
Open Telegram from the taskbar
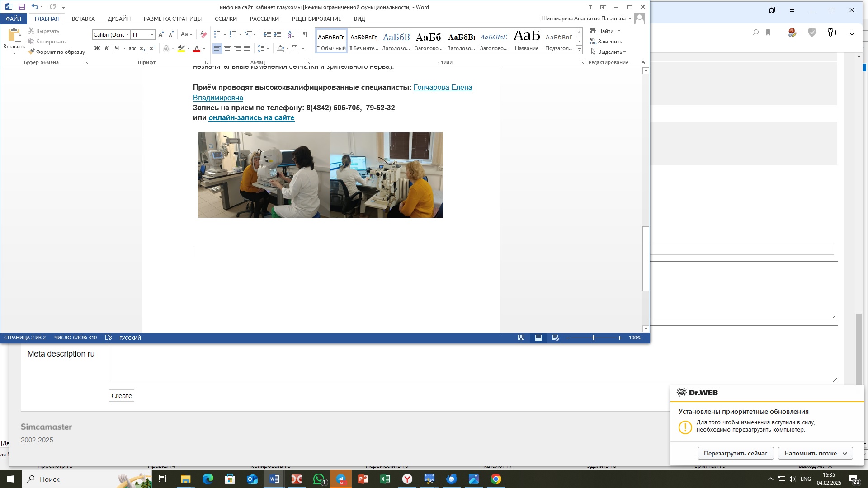pos(341,479)
